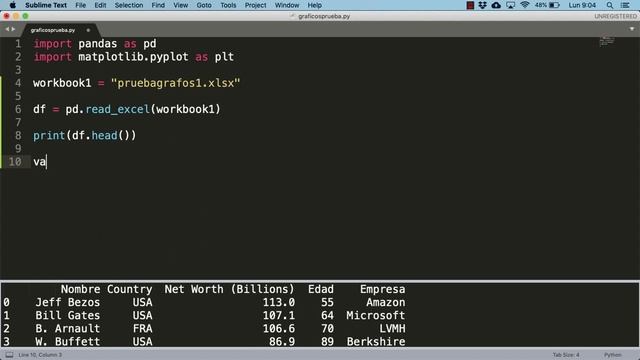Go to next tab with right arrow

[13, 29]
